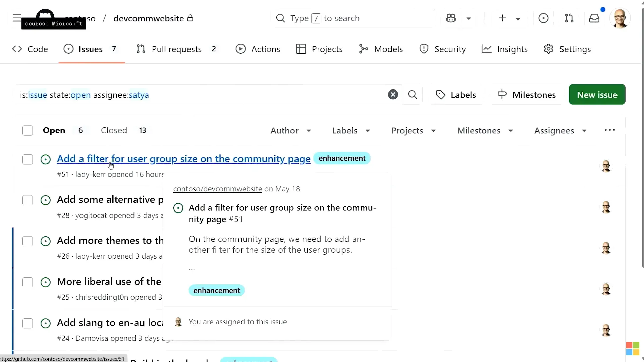
Task: Click contoso/devcommwebsite link in hovercard
Action: coord(218,189)
